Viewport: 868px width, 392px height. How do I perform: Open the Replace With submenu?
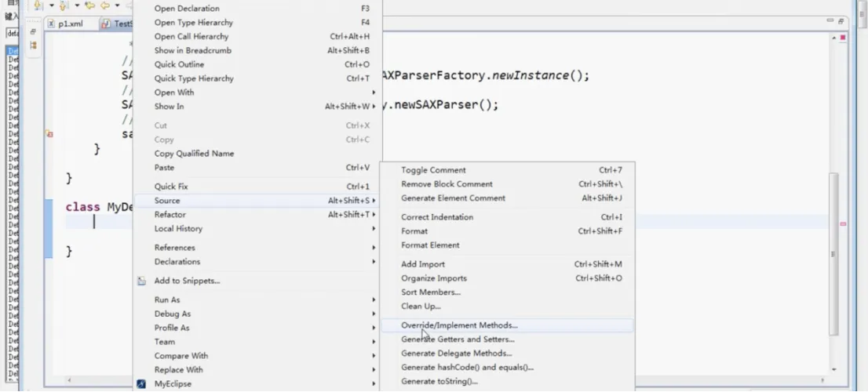(257, 370)
